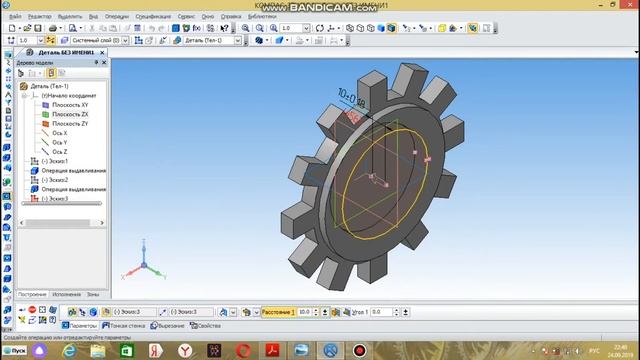Image resolution: width=640 pixels, height=360 pixels.
Task: Switch to Свойства tab
Action: 206,326
